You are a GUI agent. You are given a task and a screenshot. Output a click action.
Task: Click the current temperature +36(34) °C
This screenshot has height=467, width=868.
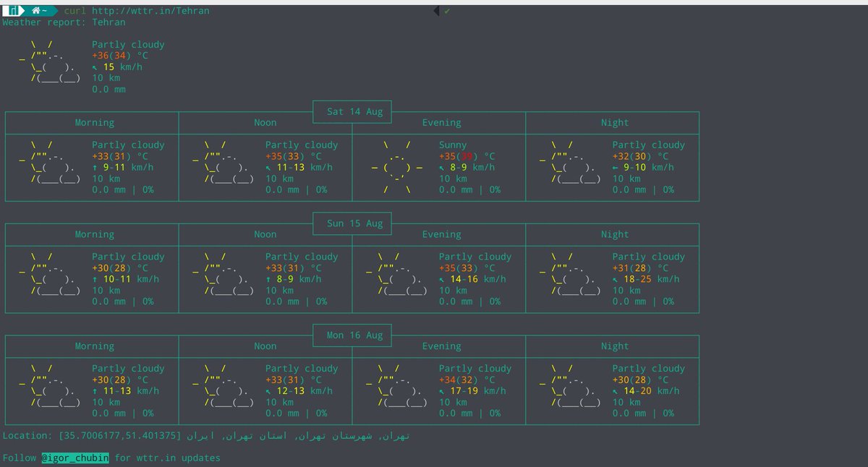[120, 56]
